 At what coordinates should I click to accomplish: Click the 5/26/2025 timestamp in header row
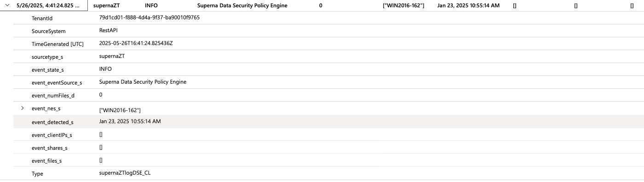(x=47, y=6)
